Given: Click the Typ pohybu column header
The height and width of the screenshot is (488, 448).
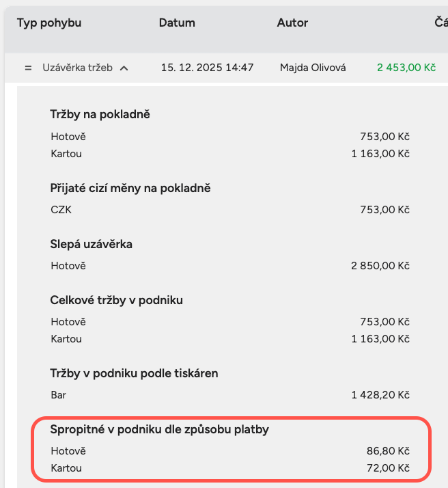Looking at the screenshot, I should click(x=49, y=23).
